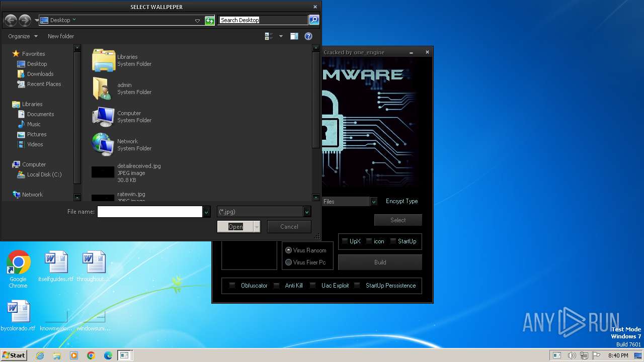
Task: Open the Organize dropdown menu
Action: (x=23, y=36)
